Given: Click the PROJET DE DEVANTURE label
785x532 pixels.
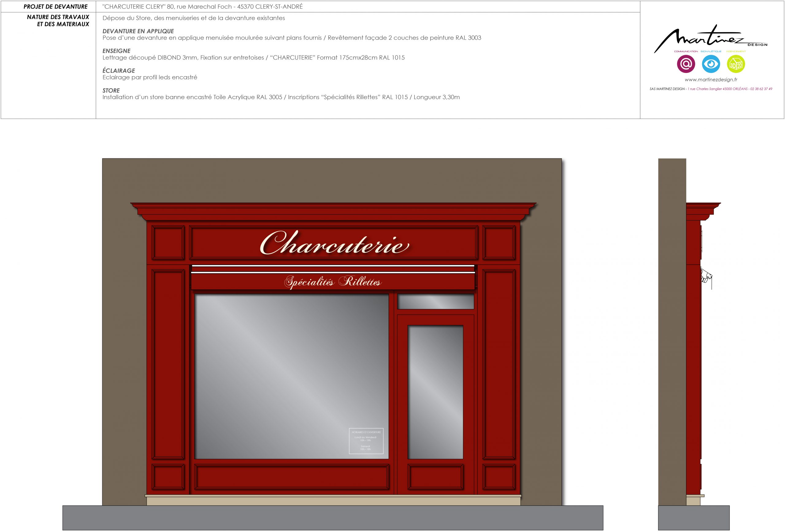Looking at the screenshot, I should pos(56,6).
